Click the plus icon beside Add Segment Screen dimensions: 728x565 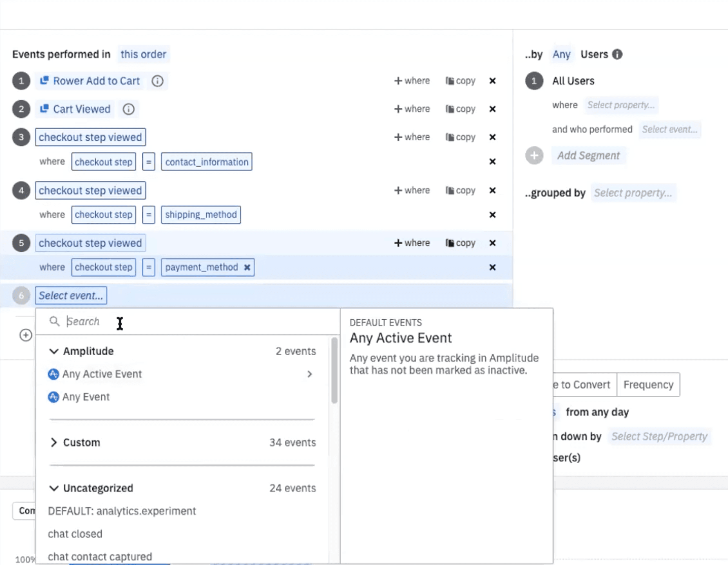(534, 155)
